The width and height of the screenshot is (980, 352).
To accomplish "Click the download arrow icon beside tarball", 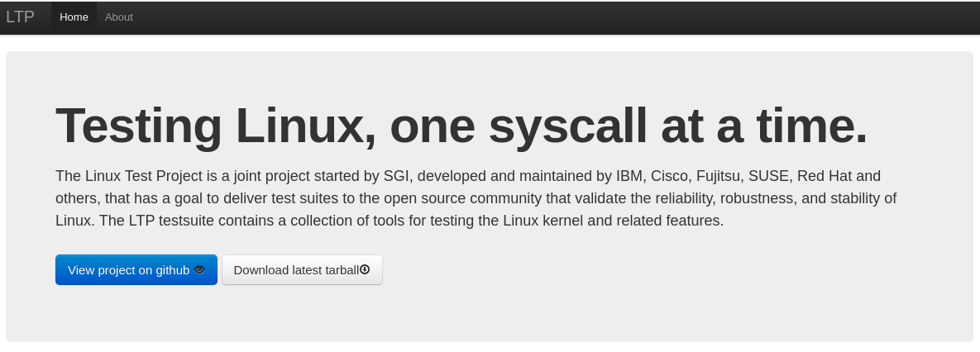I will 365,269.
